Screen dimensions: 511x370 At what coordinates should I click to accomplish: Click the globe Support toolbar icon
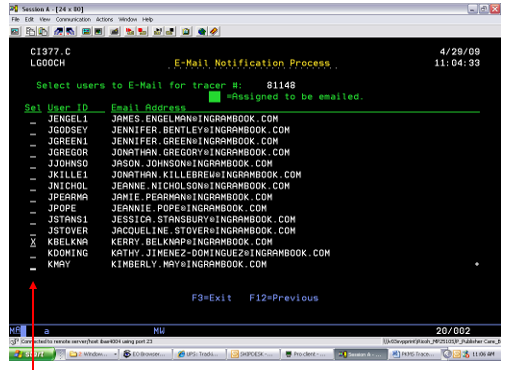tap(202, 32)
